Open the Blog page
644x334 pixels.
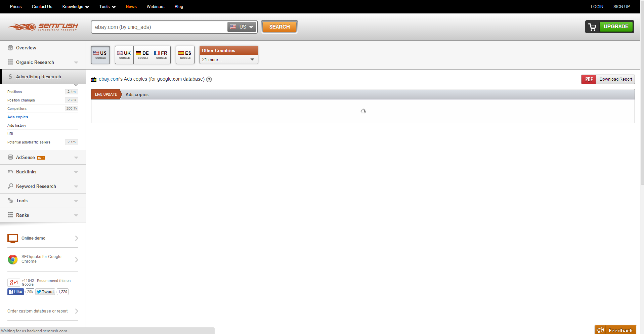179,7
